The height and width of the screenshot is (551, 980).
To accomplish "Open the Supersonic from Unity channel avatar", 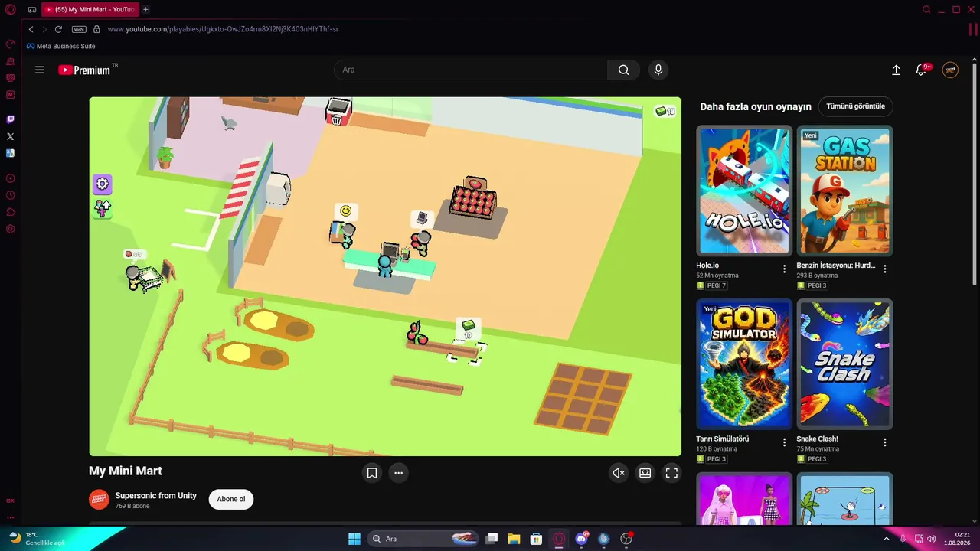I will pyautogui.click(x=99, y=500).
